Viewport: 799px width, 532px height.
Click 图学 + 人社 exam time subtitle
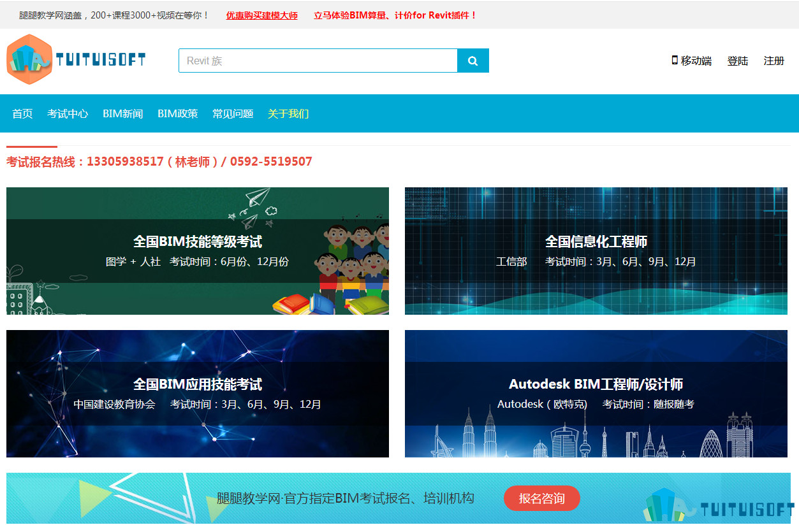[x=198, y=262]
